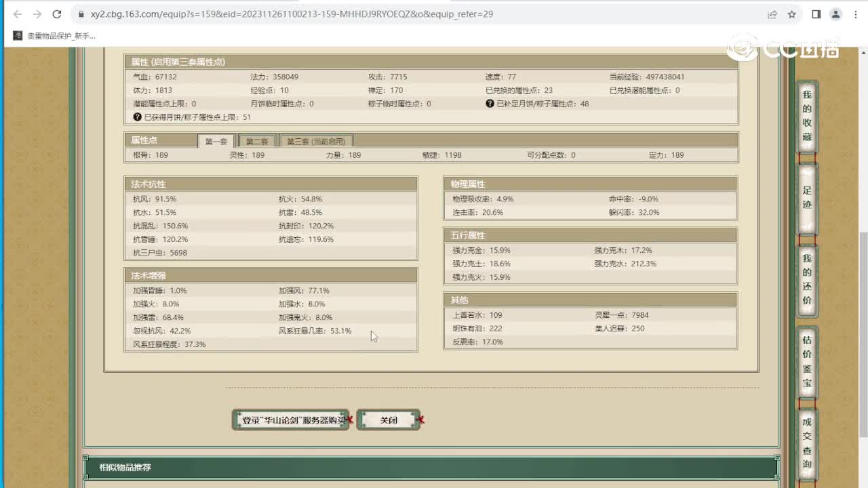Switch to the 第二套 attribute tab
868x488 pixels.
coord(257,142)
